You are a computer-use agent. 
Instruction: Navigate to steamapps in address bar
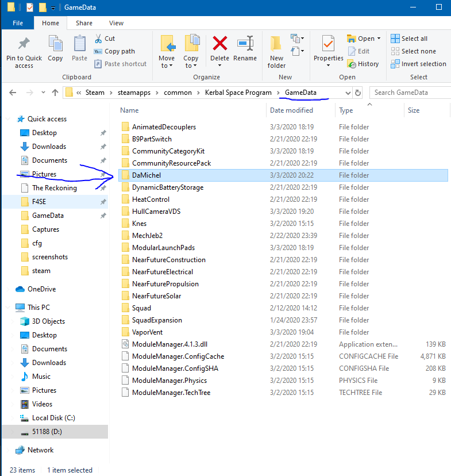click(134, 93)
